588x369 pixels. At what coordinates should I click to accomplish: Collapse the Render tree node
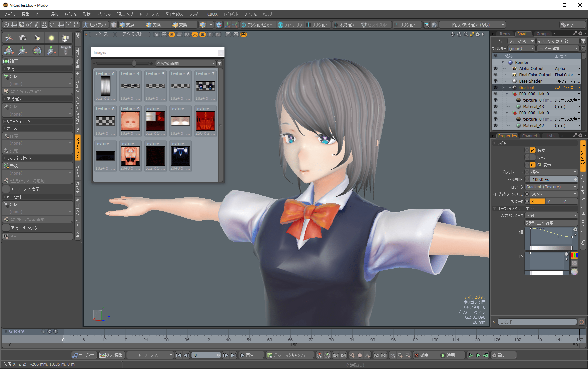click(503, 62)
